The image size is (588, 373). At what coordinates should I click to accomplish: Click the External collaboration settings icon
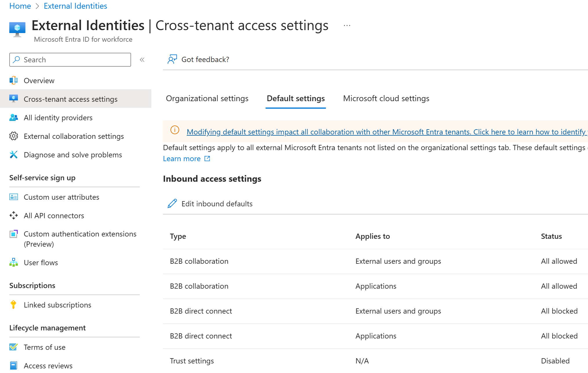(12, 136)
